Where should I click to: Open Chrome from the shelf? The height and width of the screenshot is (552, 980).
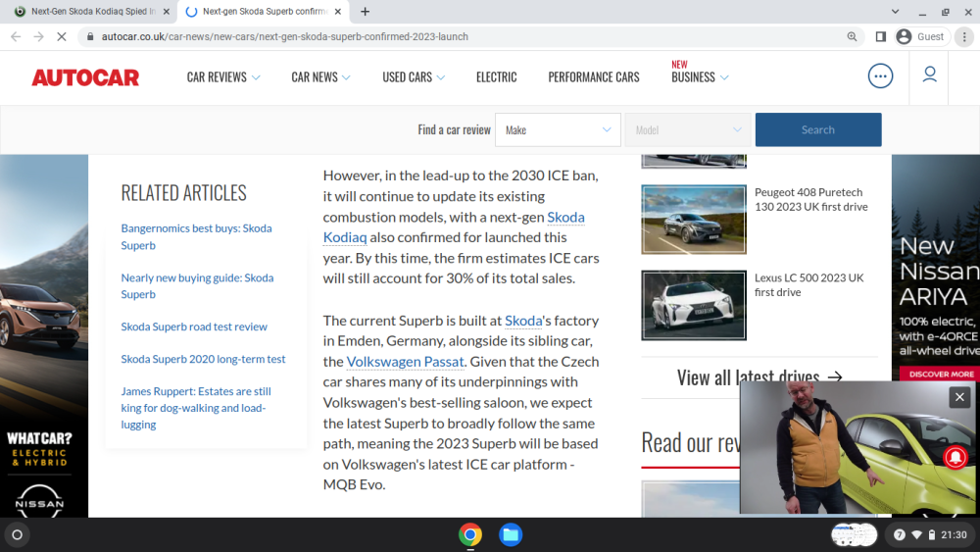[x=470, y=534]
